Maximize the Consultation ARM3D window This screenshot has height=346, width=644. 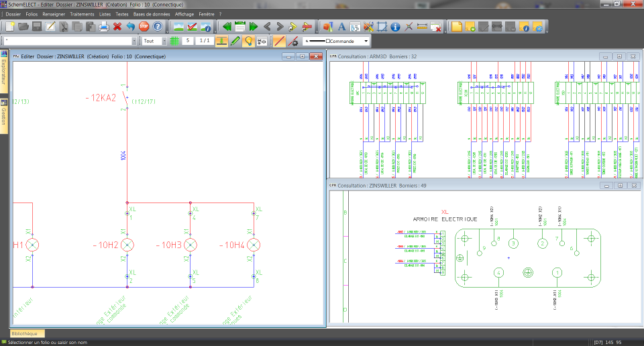pyautogui.click(x=619, y=56)
